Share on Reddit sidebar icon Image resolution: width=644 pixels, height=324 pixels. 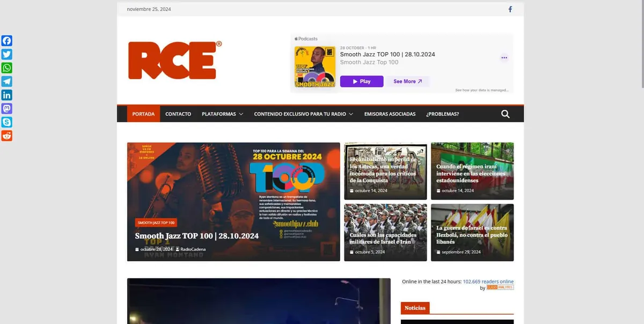[6, 136]
